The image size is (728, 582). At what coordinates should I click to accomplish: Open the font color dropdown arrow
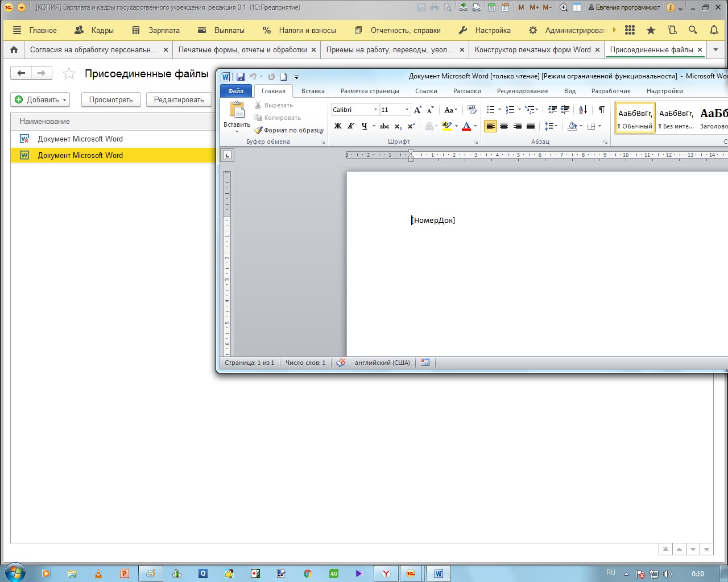pos(475,126)
